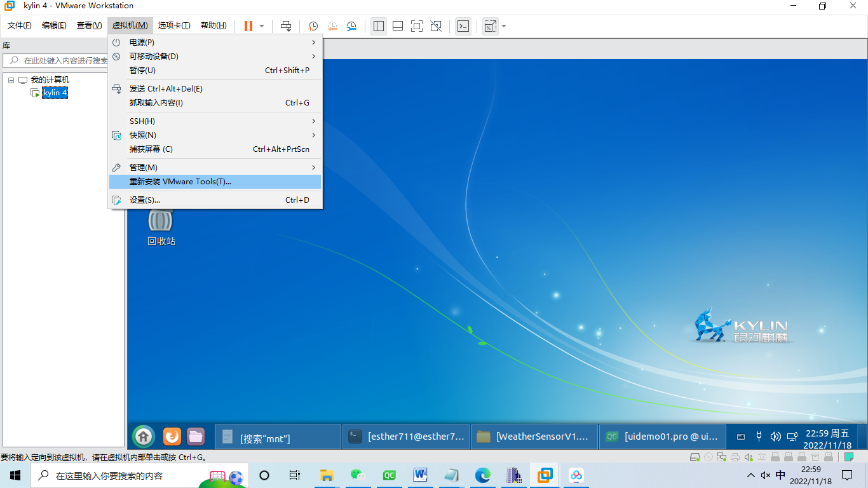This screenshot has height=488, width=868.
Task: Open the console view toolbar icon
Action: (x=464, y=26)
